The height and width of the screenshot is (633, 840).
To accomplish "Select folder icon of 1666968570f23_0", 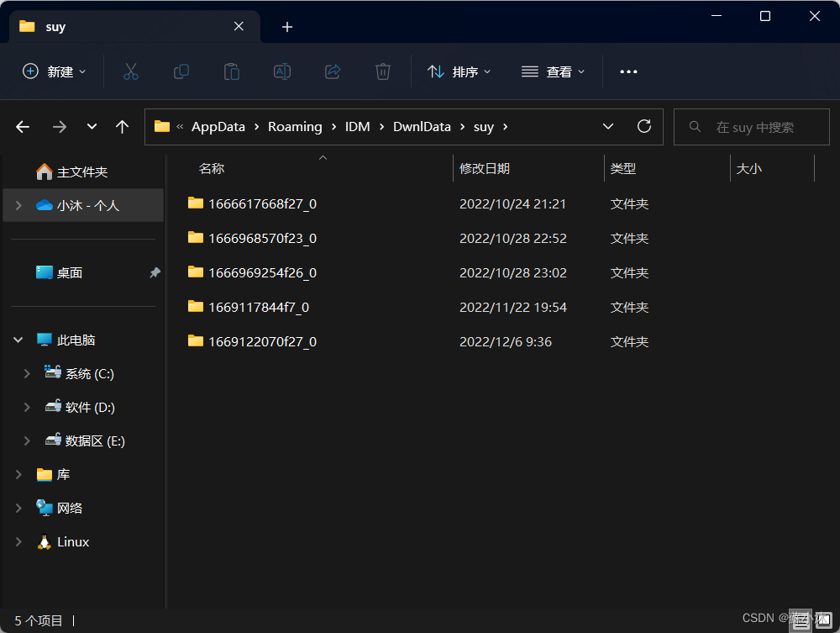I will pos(196,237).
